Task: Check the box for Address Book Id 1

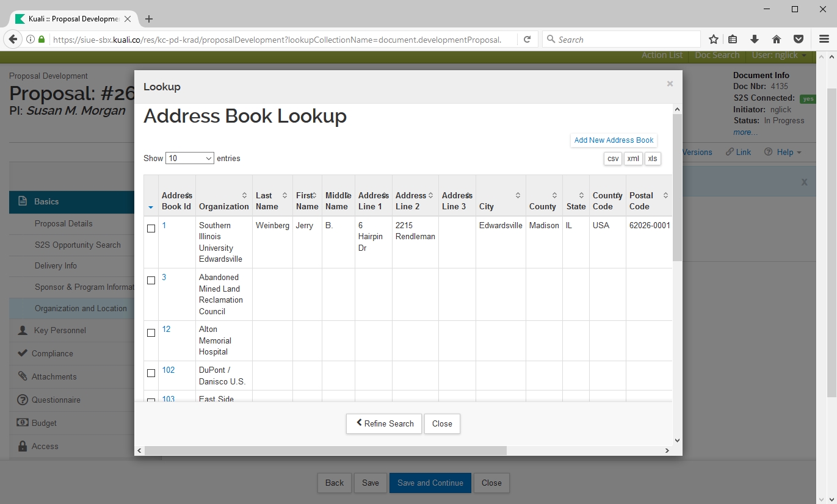Action: pyautogui.click(x=151, y=229)
